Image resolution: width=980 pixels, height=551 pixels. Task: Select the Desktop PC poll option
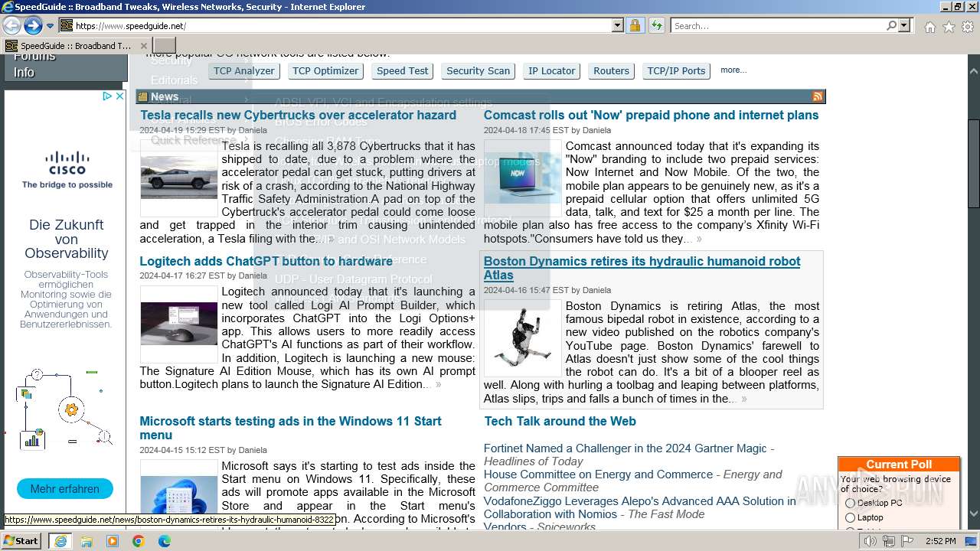850,504
